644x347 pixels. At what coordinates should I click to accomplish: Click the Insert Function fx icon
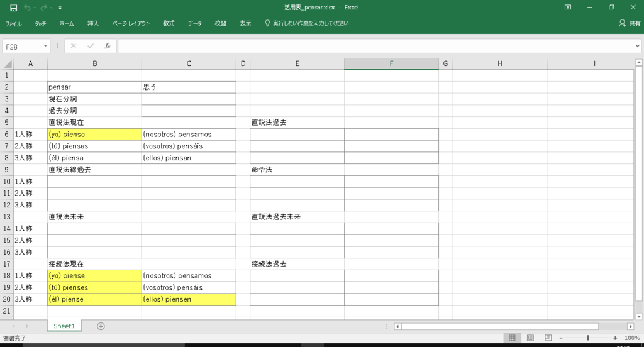[x=107, y=46]
